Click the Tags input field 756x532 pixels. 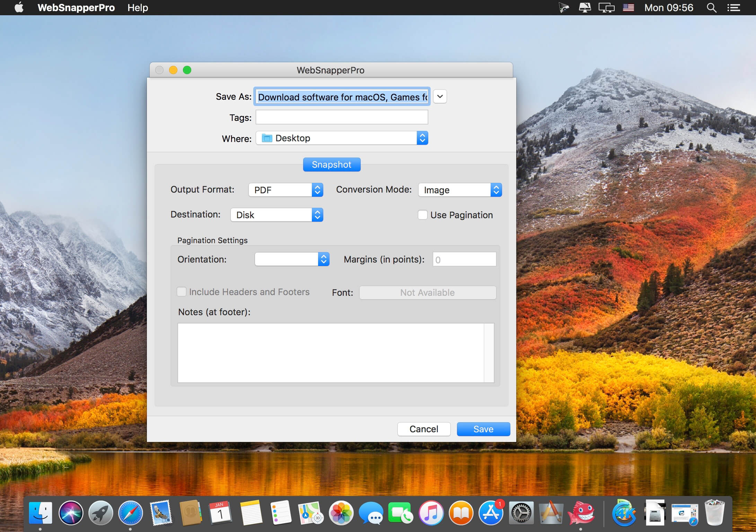(342, 117)
